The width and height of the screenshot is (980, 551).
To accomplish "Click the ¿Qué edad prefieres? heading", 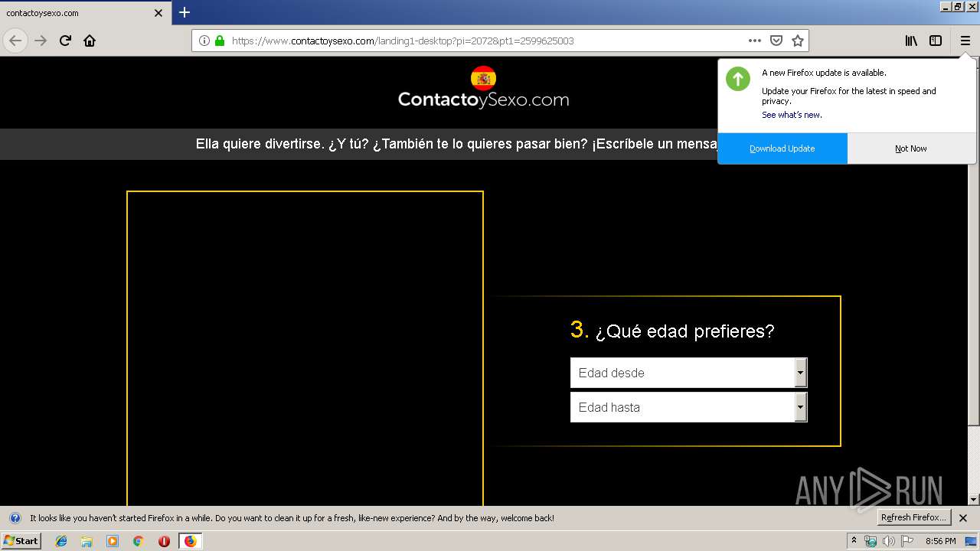I will pos(684,331).
